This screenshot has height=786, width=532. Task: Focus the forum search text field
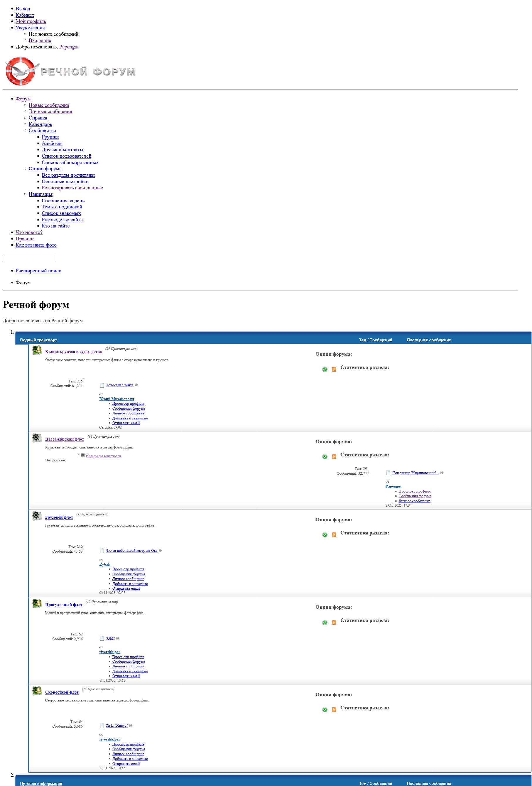(29, 259)
